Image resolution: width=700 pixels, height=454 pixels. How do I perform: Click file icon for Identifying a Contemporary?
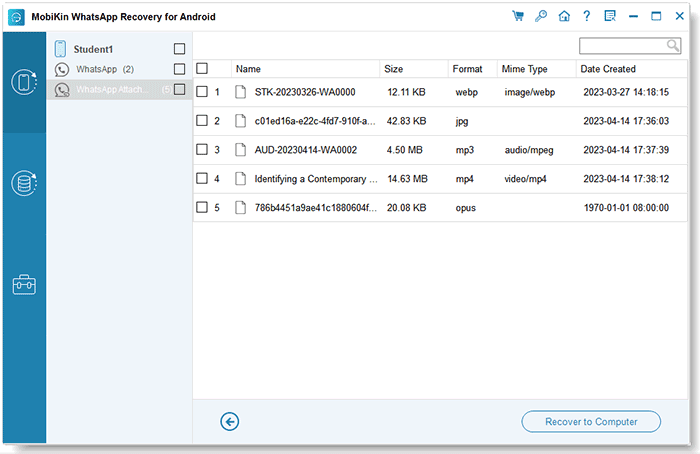(241, 179)
